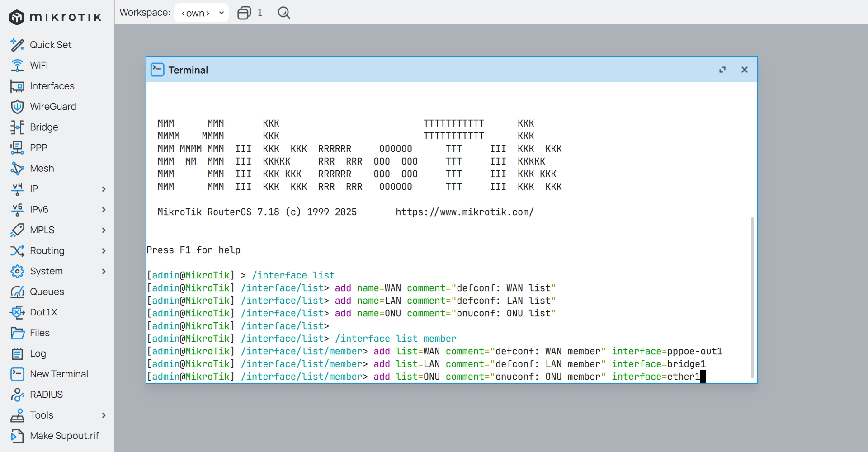
Task: Open the windows list icon in top bar
Action: 244,13
